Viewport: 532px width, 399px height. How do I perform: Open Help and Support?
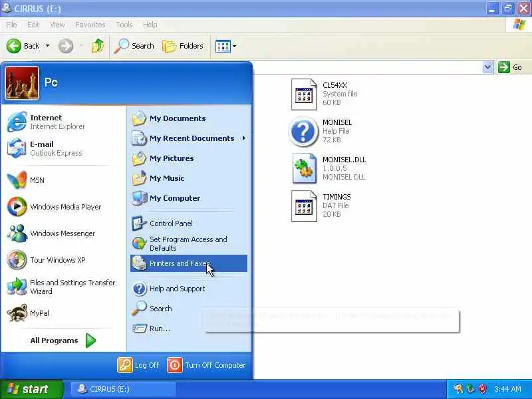[x=189, y=289]
